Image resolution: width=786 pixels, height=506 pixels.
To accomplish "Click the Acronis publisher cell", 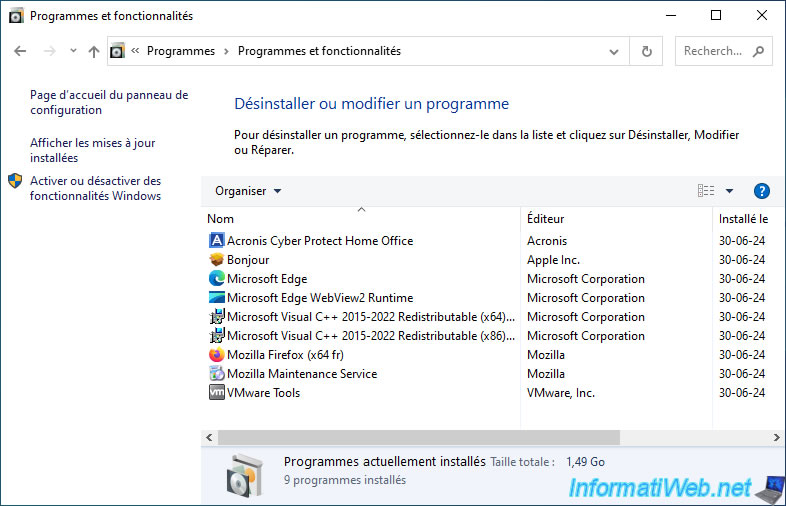I will tap(547, 241).
